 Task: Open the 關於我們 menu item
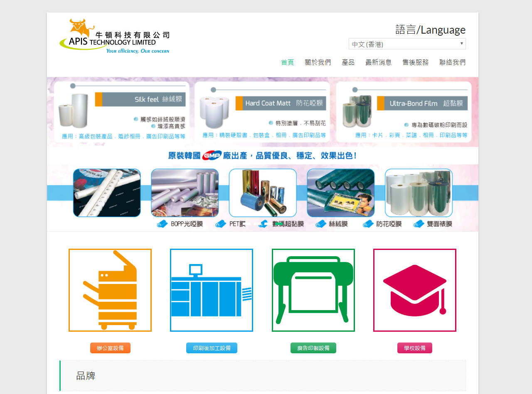coord(318,62)
